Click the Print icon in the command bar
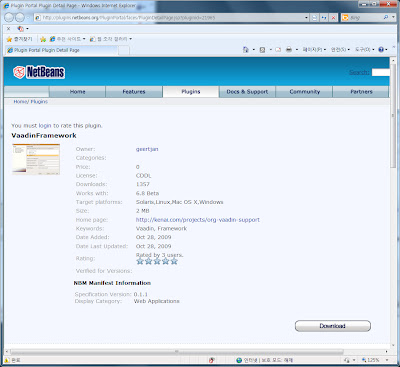The height and width of the screenshot is (367, 400). pos(289,50)
